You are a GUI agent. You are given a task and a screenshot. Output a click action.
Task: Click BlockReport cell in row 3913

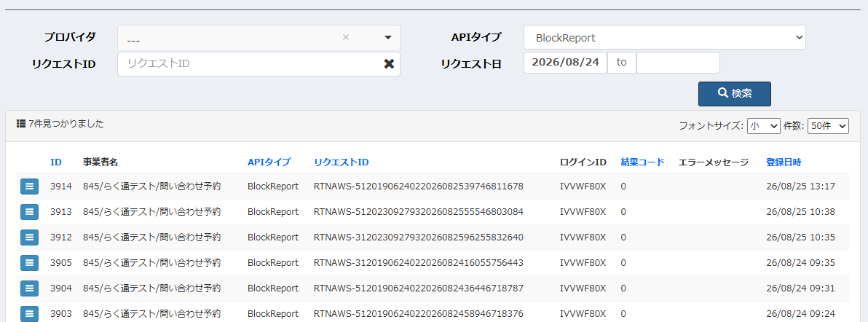[273, 212]
